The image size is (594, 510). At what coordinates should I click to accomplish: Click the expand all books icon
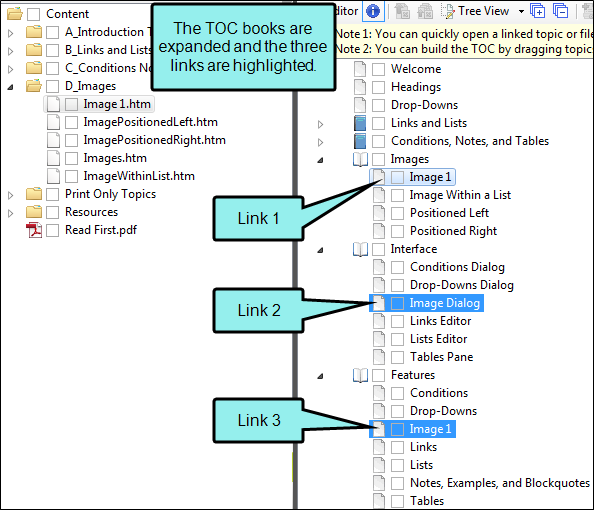[x=538, y=11]
